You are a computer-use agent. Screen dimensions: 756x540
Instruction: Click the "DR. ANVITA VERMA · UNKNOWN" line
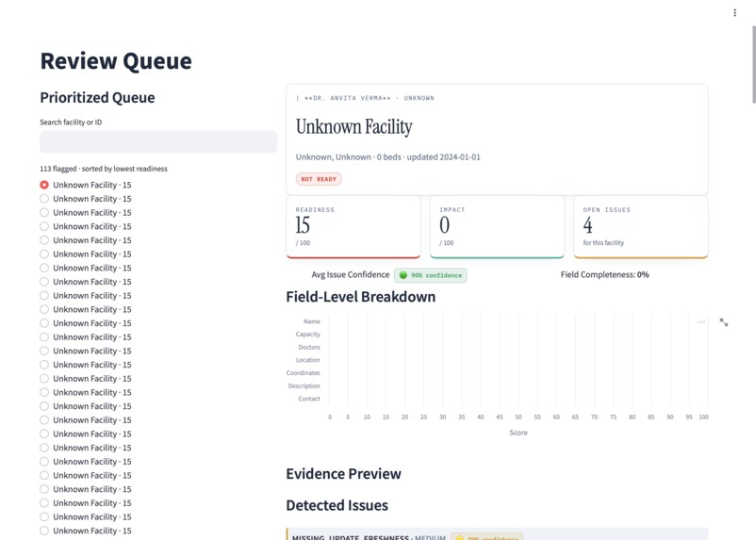365,98
